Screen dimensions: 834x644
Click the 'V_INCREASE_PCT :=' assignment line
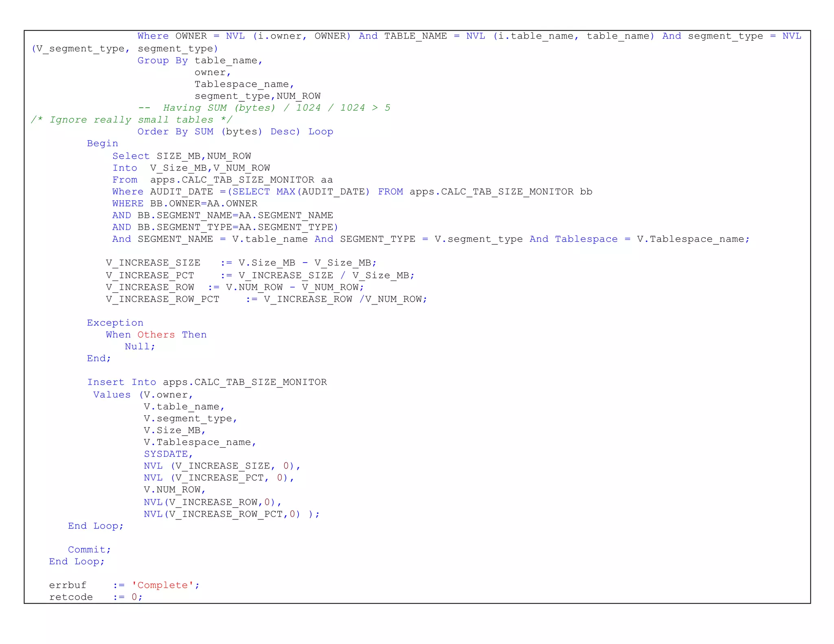click(x=260, y=275)
